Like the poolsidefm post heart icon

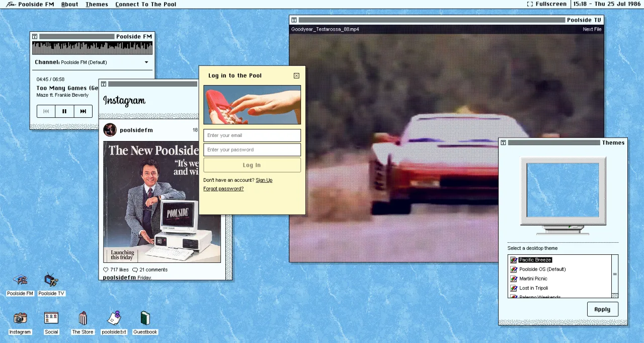[x=106, y=269]
